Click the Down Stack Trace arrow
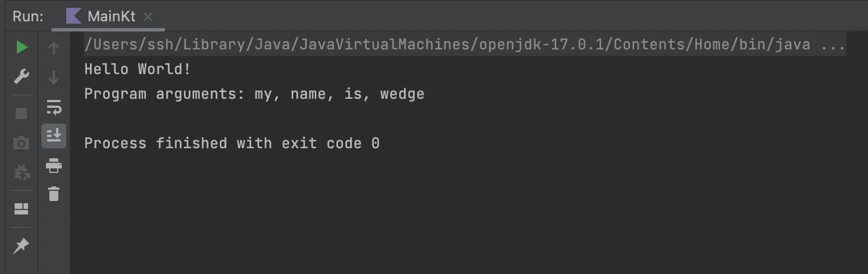 pos(54,77)
